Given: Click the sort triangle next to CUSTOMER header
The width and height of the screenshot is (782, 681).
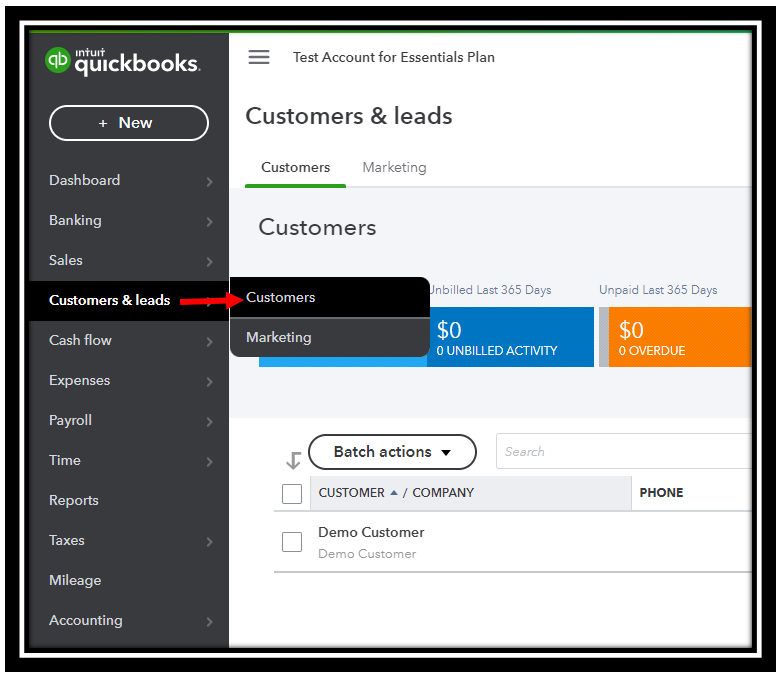Looking at the screenshot, I should [393, 492].
